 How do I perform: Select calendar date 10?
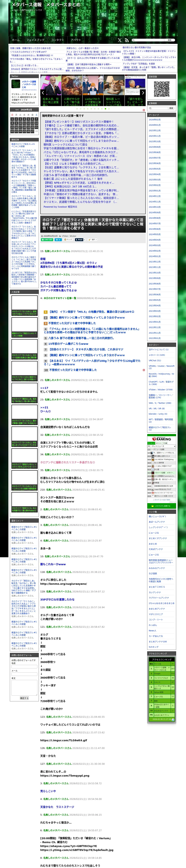20,123
